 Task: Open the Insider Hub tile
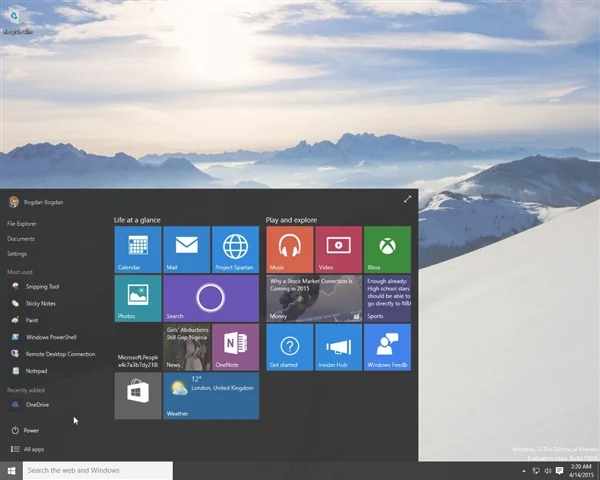(x=339, y=347)
